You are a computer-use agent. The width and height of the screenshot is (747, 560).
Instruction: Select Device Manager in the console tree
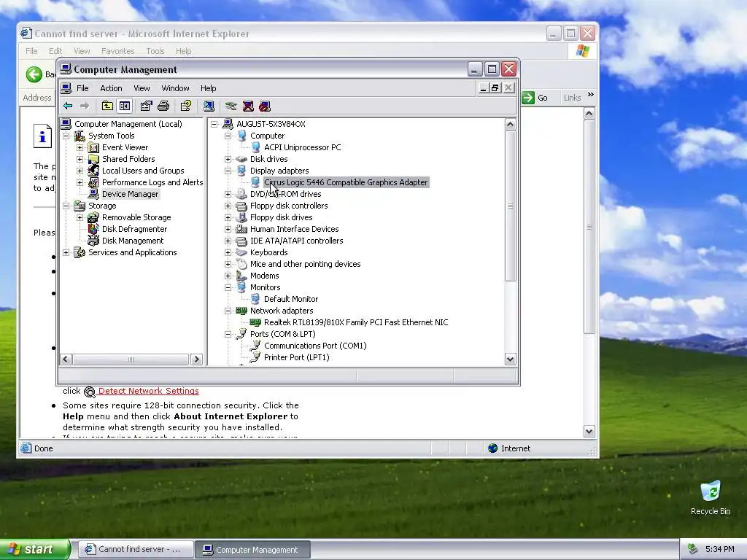tap(130, 194)
